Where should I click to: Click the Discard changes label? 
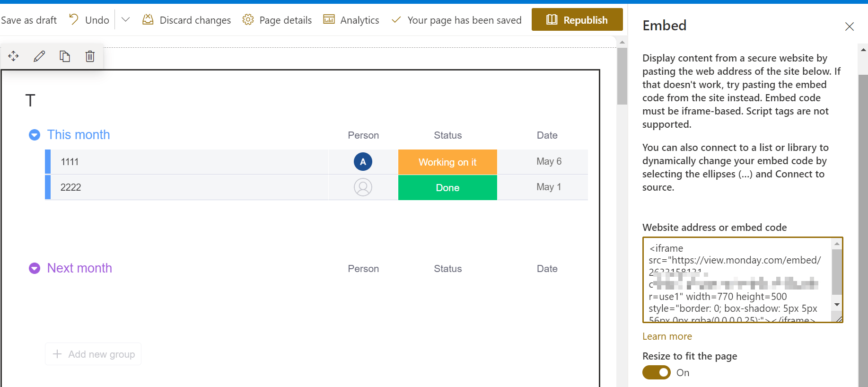[195, 20]
